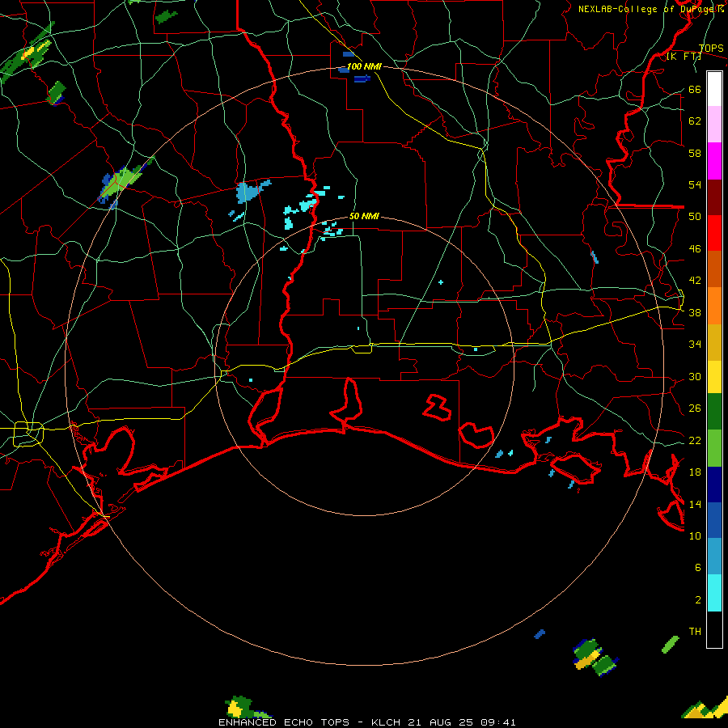The height and width of the screenshot is (728, 728).
Task: Click the '18' legend value
Action: click(695, 472)
